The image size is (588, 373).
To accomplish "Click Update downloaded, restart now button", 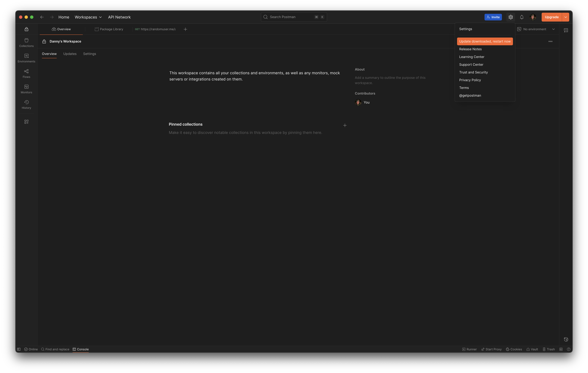I will pyautogui.click(x=485, y=41).
